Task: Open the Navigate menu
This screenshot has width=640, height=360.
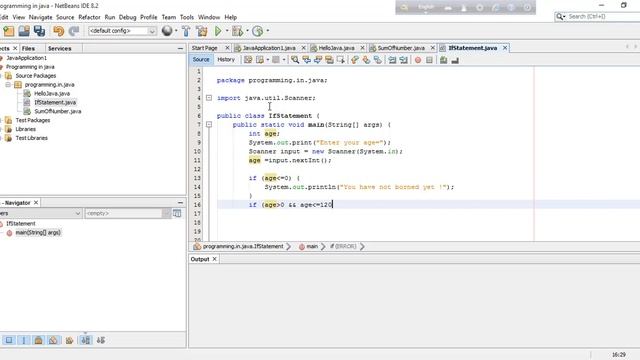Action: coord(40,17)
